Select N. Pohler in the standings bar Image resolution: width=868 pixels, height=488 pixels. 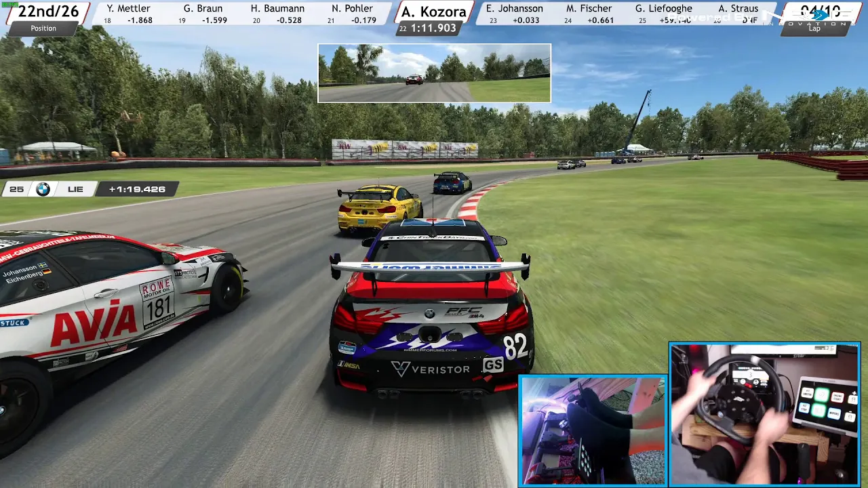point(353,9)
